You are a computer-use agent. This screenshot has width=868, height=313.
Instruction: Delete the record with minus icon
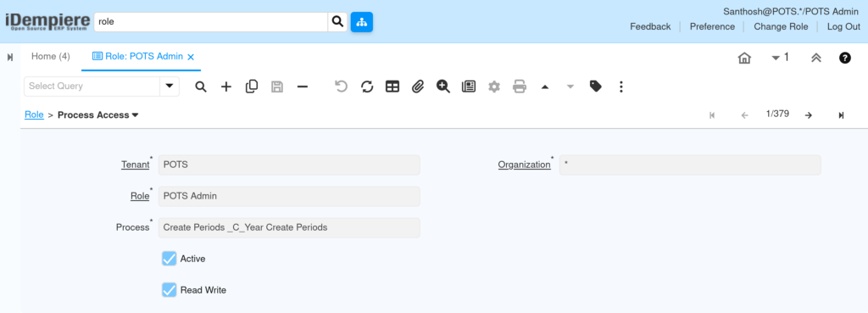303,87
